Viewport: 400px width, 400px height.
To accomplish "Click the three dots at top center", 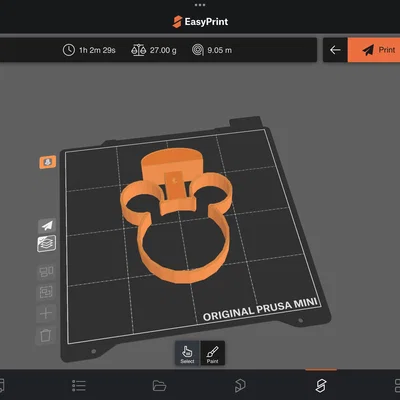I will [200, 5].
